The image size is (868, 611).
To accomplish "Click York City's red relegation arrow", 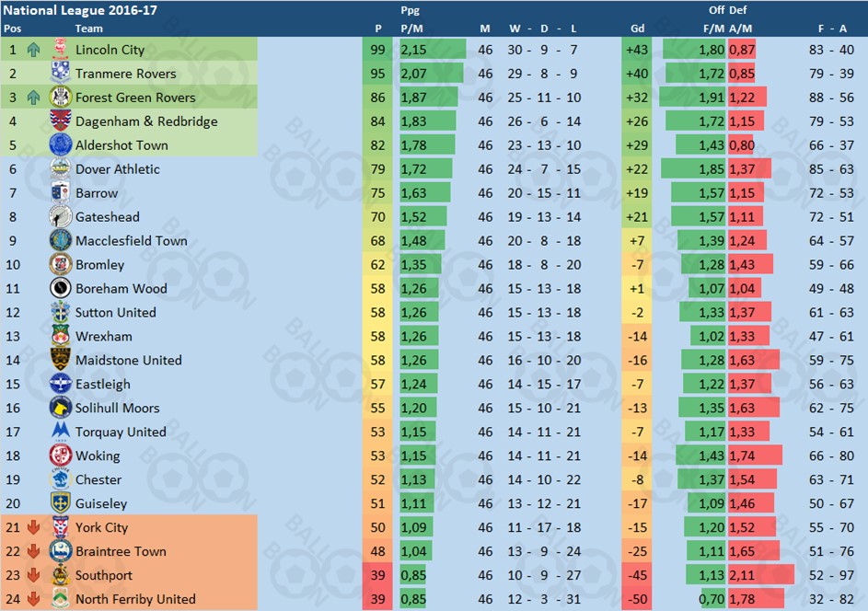I will (33, 527).
